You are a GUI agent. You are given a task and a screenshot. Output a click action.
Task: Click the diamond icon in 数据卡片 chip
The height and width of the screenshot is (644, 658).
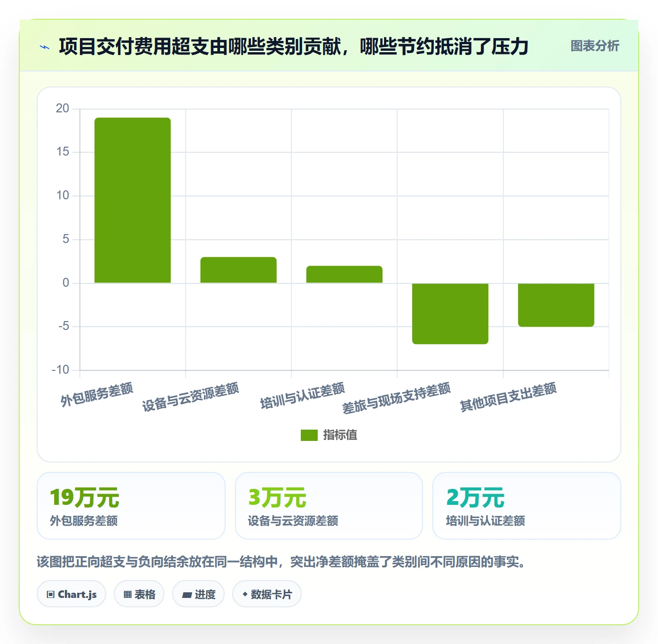[245, 594]
